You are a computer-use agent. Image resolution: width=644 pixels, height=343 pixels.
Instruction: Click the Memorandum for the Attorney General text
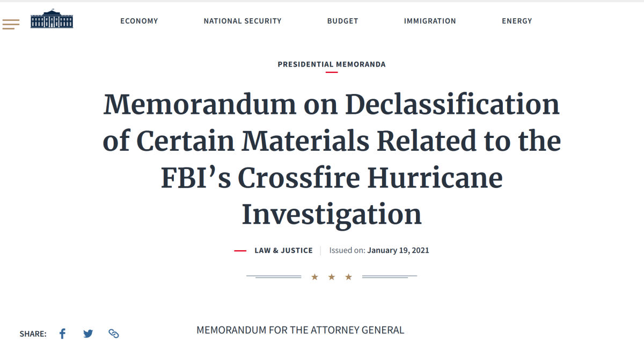coord(300,330)
